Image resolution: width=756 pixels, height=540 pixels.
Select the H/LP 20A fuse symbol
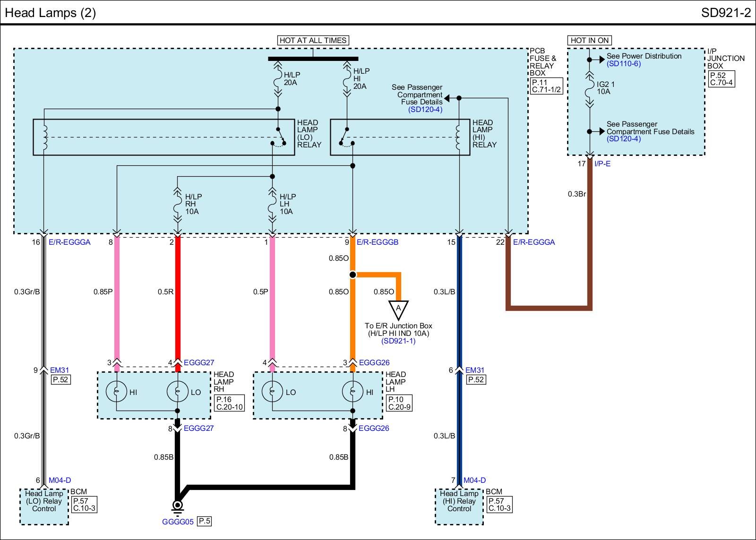click(278, 78)
